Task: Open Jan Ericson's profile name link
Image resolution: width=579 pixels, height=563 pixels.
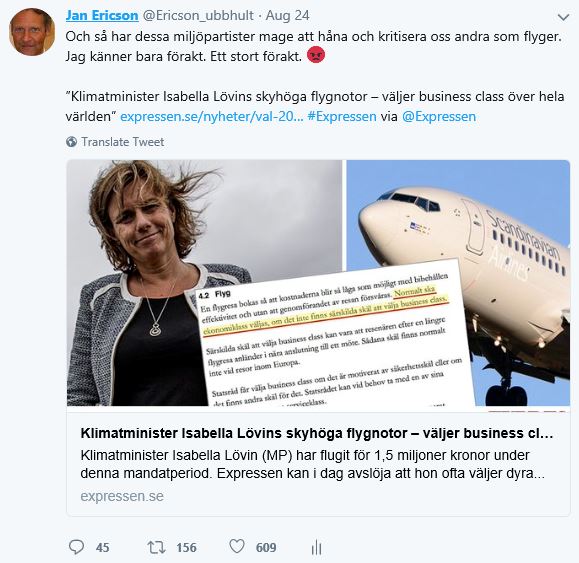Action: pos(102,16)
